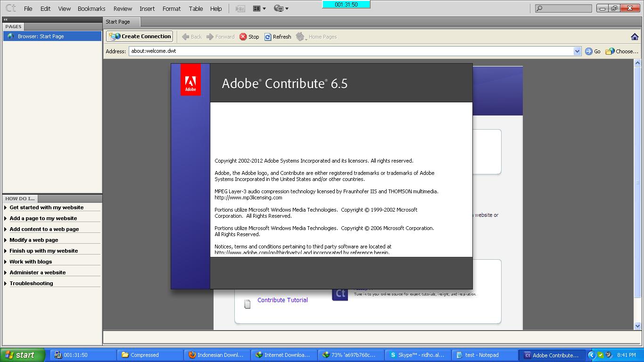Viewport: 644px width, 362px height.
Task: Click the PAGES panel tab
Action: click(13, 27)
